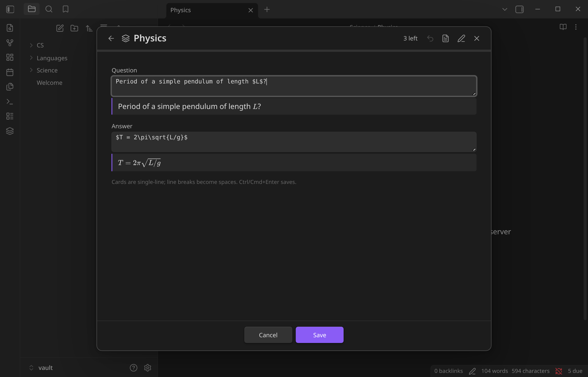Click the rendered answer formula preview
Viewport: 588px width, 377px height.
click(139, 163)
